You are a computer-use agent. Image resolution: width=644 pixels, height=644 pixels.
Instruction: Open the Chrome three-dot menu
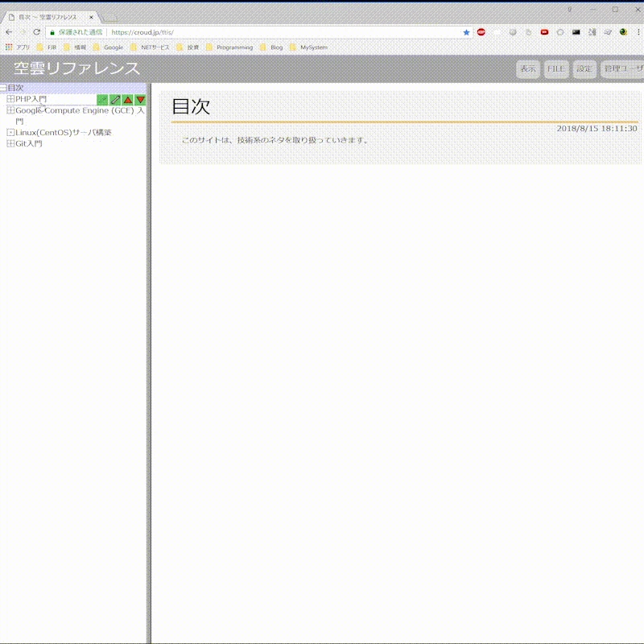tap(638, 32)
